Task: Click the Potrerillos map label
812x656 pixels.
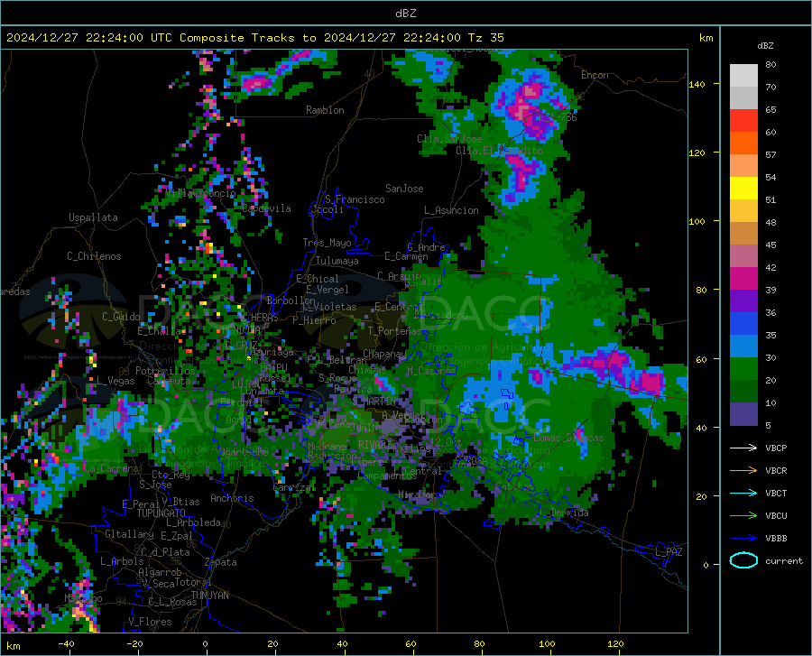Action: [x=165, y=371]
